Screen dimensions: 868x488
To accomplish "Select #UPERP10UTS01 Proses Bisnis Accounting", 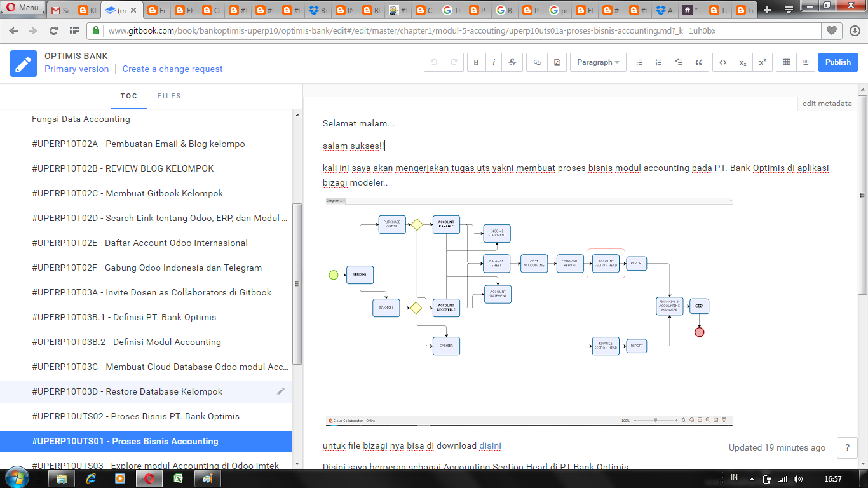I will (x=146, y=441).
